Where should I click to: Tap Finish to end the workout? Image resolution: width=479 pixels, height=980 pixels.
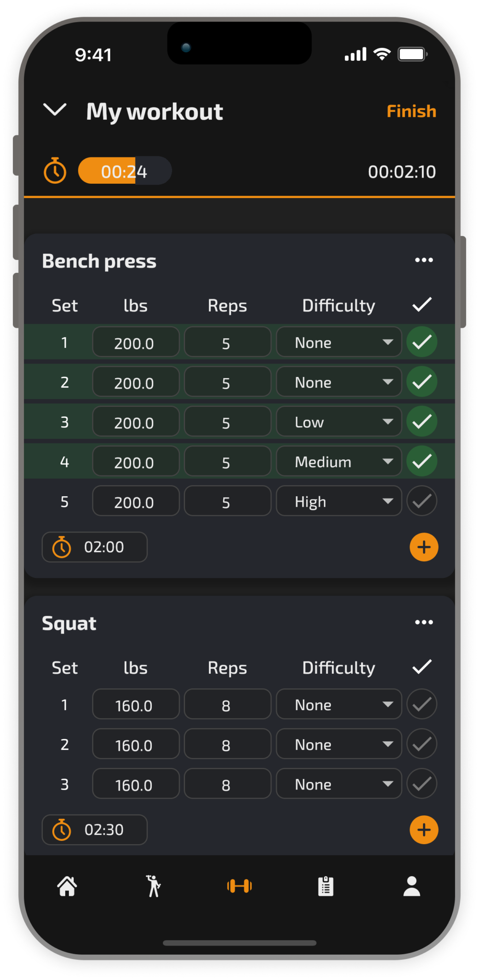coord(411,111)
